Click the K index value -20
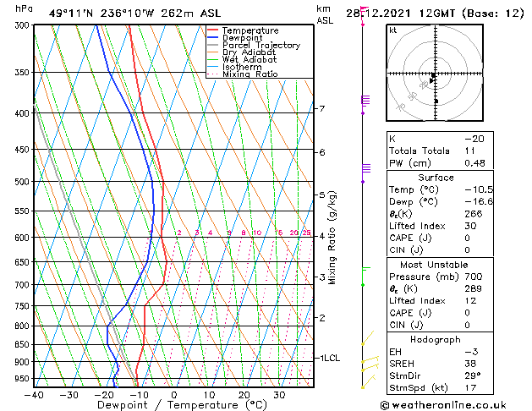The height and width of the screenshot is (411, 532). [x=474, y=139]
